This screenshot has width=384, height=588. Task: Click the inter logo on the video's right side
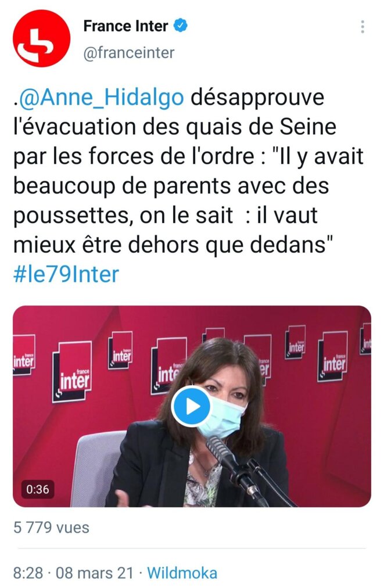pyautogui.click(x=332, y=356)
